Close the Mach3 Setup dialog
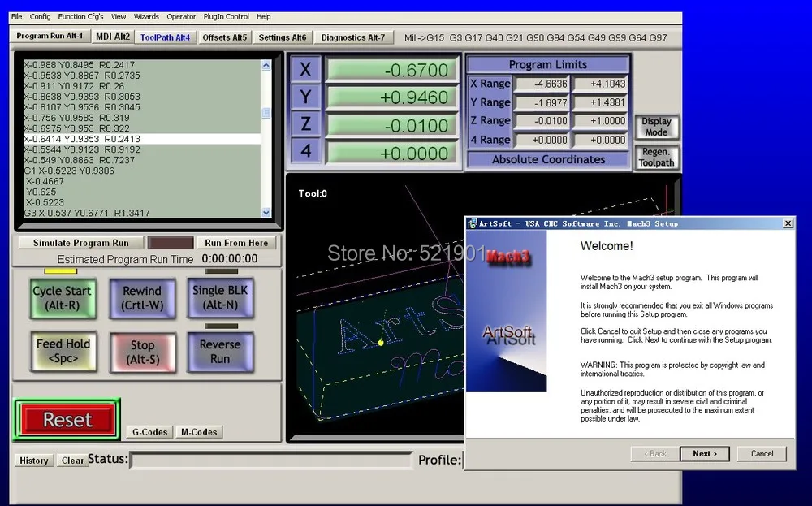Screen dimensions: 812x506 pos(788,223)
